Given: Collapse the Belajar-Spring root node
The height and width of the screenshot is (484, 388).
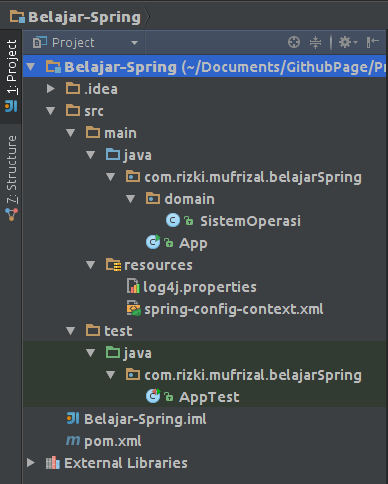Looking at the screenshot, I should [31, 67].
